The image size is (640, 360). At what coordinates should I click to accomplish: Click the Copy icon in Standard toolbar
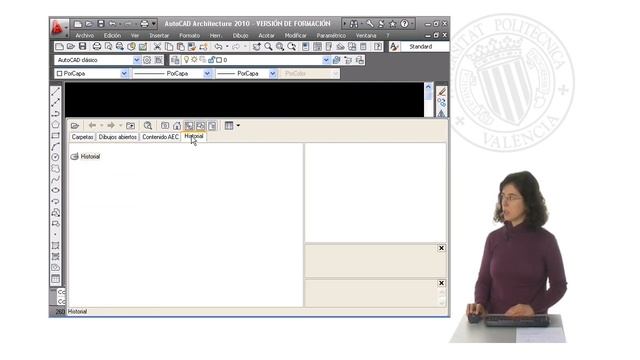tap(169, 47)
